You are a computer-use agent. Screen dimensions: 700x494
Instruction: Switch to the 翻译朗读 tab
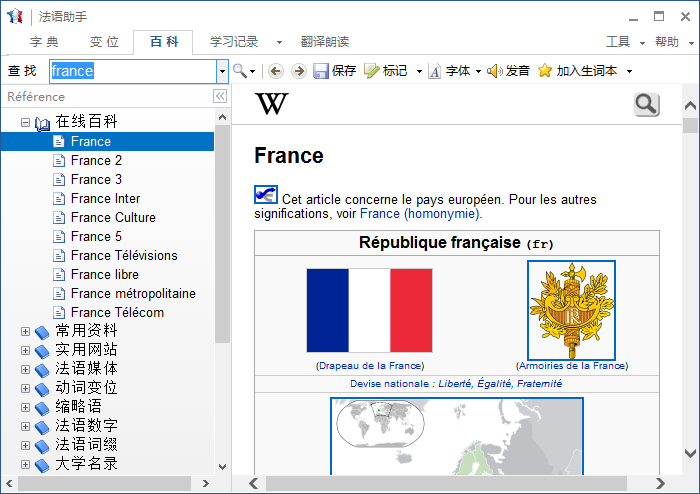325,42
